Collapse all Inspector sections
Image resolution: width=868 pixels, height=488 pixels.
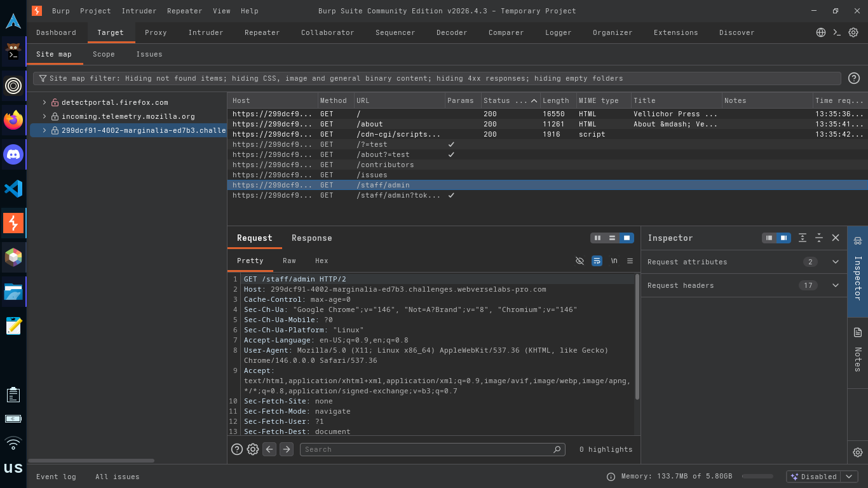[819, 238]
